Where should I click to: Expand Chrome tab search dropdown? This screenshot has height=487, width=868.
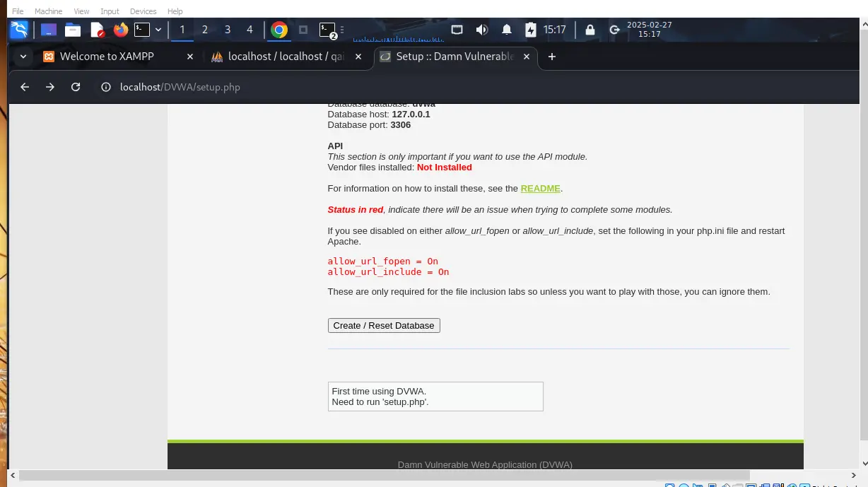coord(23,57)
